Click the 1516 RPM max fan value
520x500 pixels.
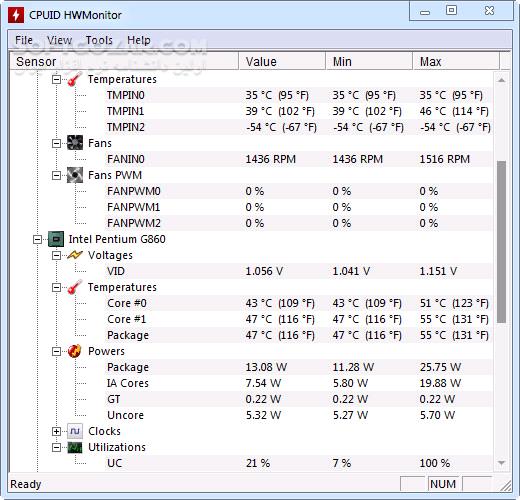[x=445, y=159]
